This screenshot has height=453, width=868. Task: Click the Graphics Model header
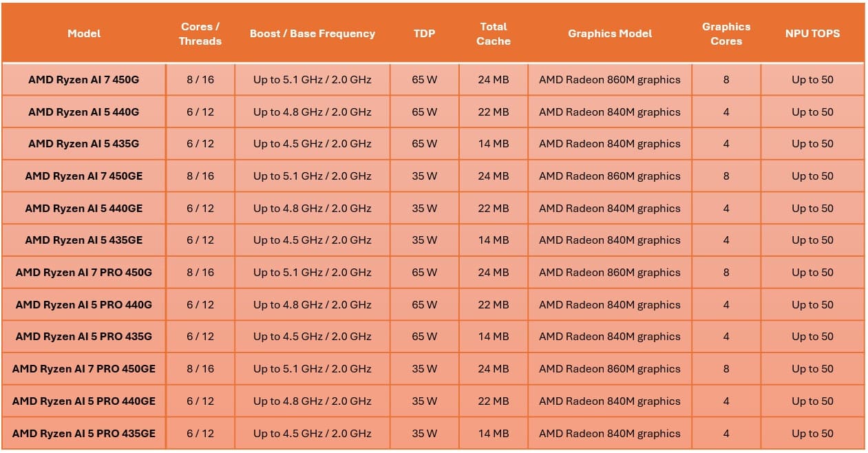(x=609, y=34)
